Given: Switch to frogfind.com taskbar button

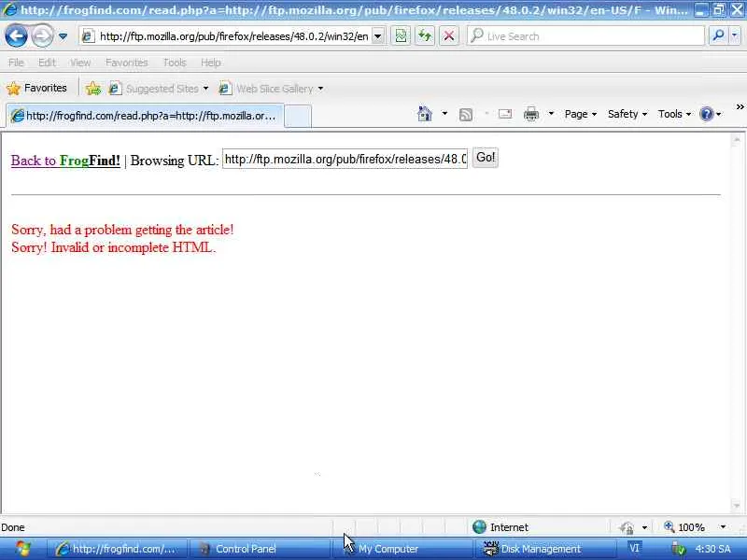Looking at the screenshot, I should tap(116, 549).
